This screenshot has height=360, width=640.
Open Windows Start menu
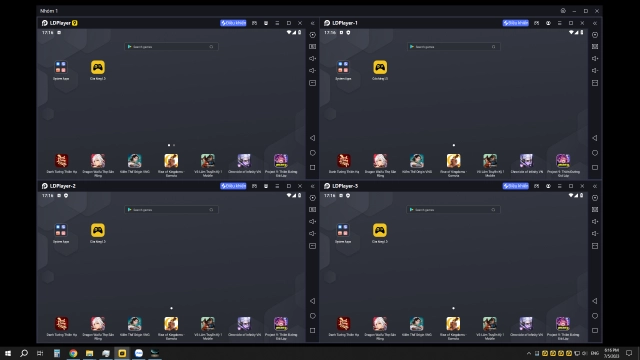(x=8, y=353)
